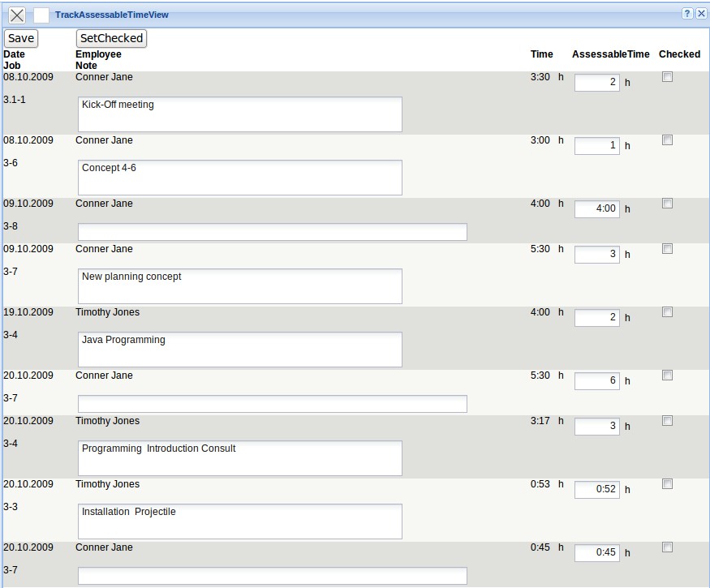Click the TrackAssessableTimeView title text
Screen dimensions: 710x588
click(x=112, y=15)
